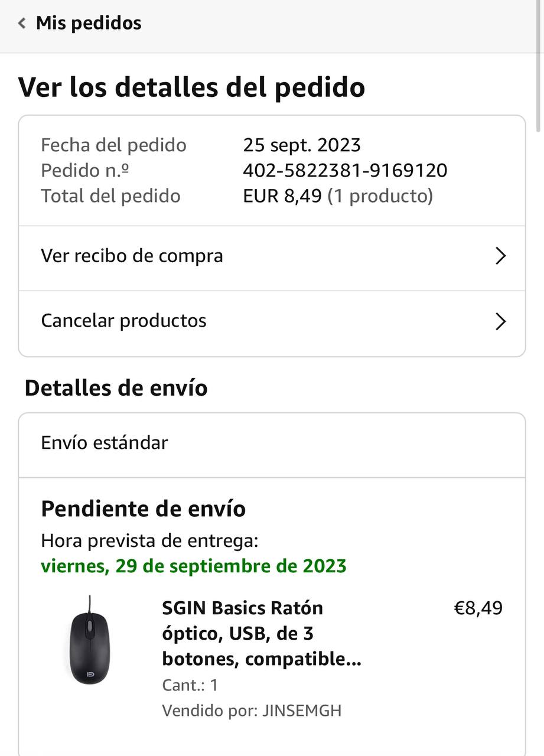The height and width of the screenshot is (756, 544).
Task: Click the Detalles de envío section heading
Action: [116, 388]
